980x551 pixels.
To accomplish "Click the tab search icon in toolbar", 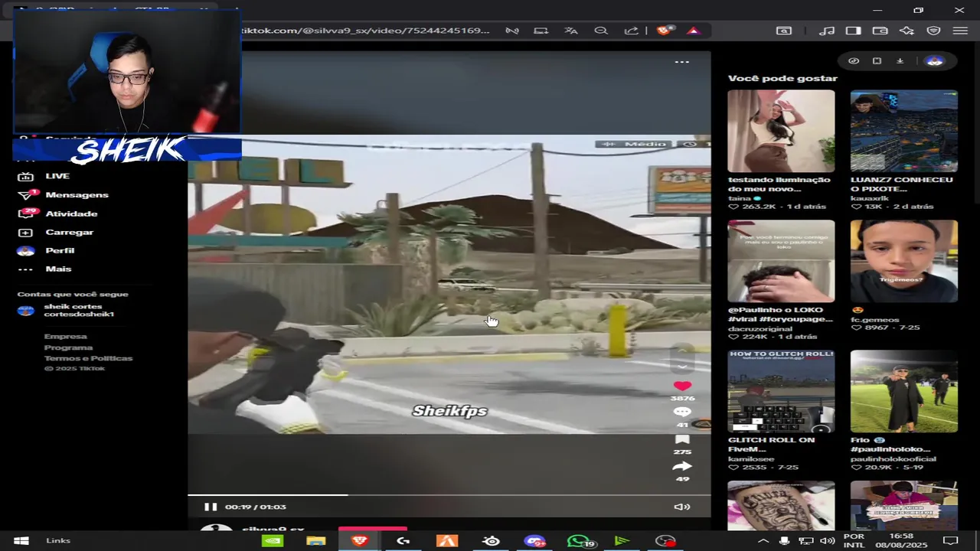I will tap(784, 31).
